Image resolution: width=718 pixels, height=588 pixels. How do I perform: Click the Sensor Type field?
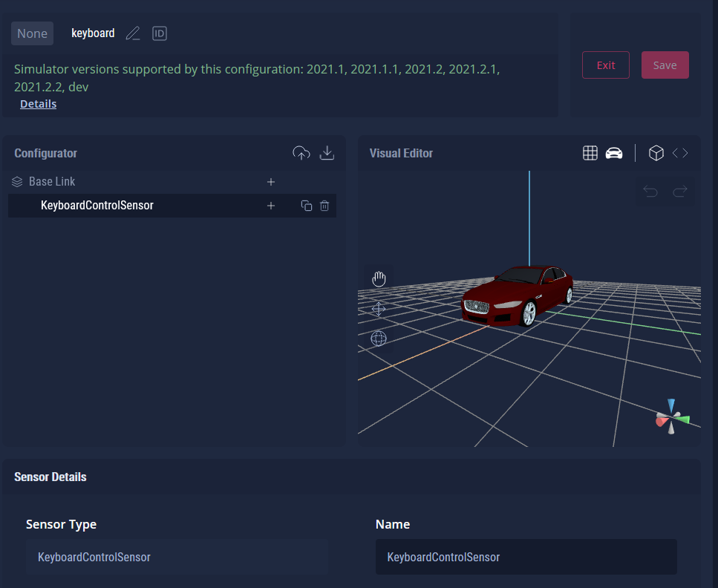coord(177,557)
